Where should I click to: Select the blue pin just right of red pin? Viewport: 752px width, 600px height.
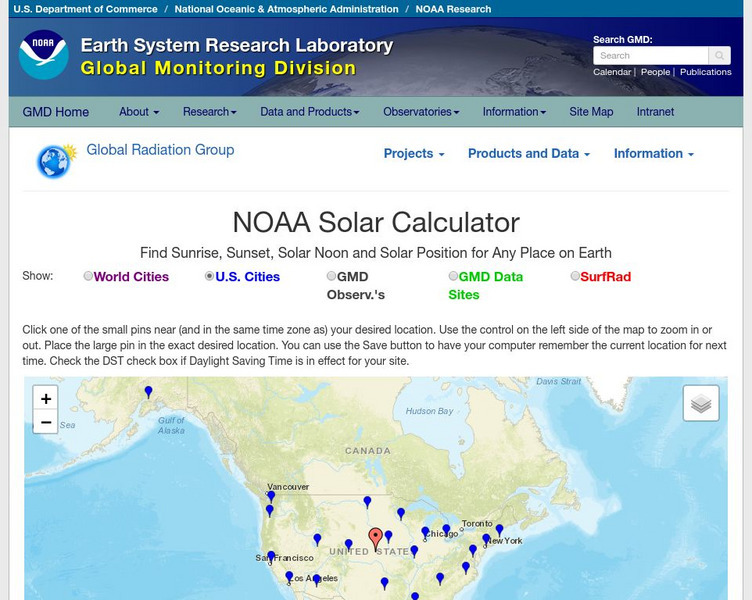click(x=388, y=536)
